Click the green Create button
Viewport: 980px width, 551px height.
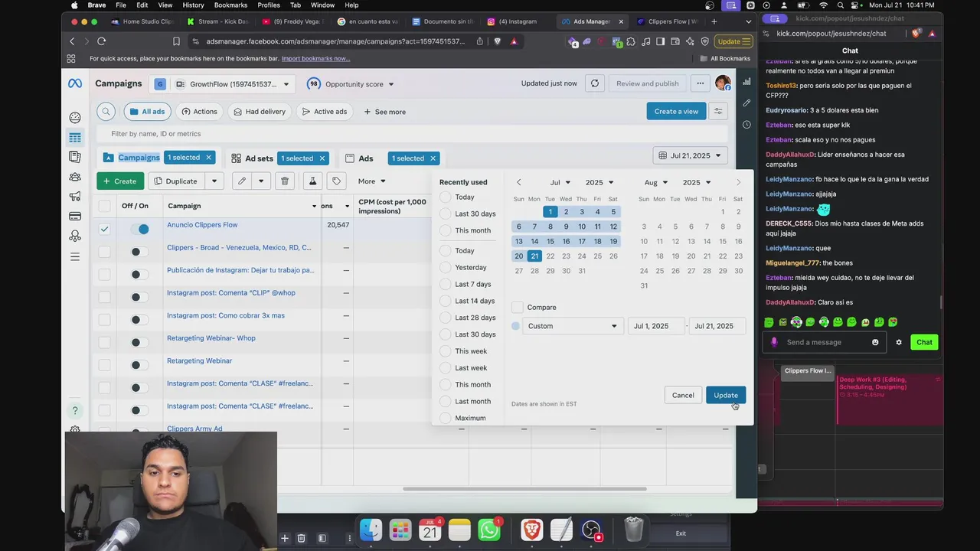(120, 181)
